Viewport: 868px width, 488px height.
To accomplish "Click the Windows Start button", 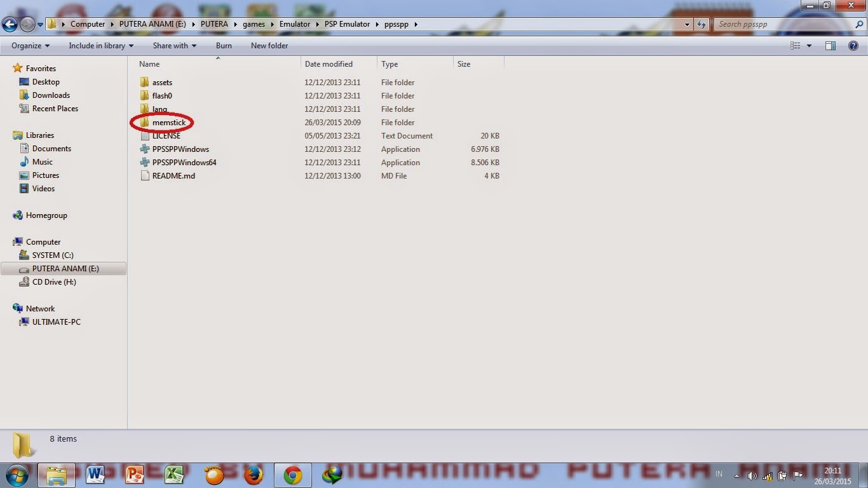I will click(x=16, y=475).
